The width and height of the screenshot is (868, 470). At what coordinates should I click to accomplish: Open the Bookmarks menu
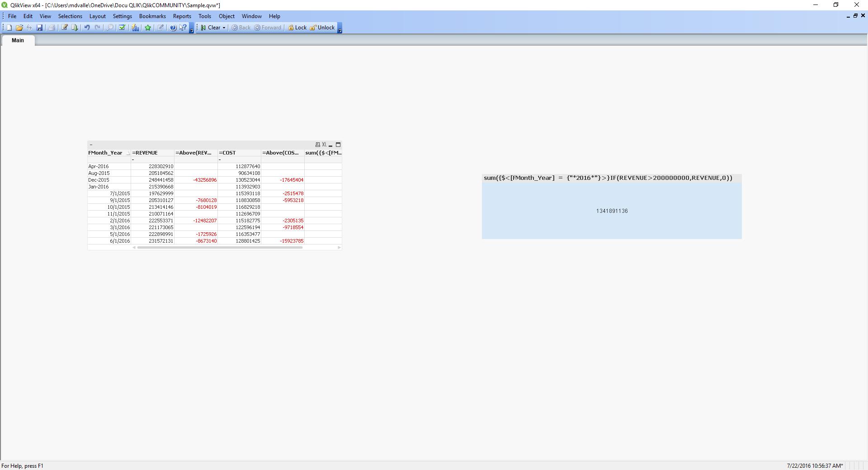coord(152,16)
